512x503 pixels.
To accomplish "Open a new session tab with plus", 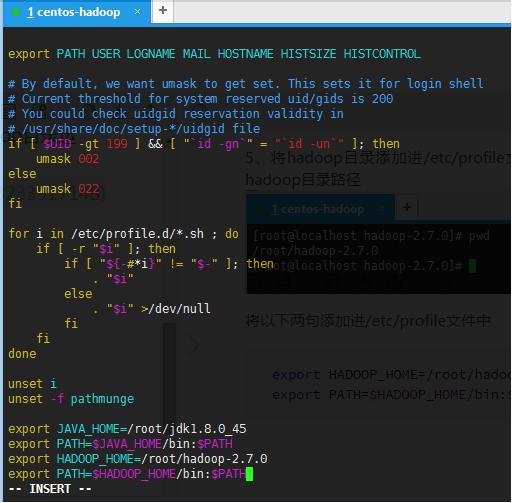I will click(x=163, y=11).
